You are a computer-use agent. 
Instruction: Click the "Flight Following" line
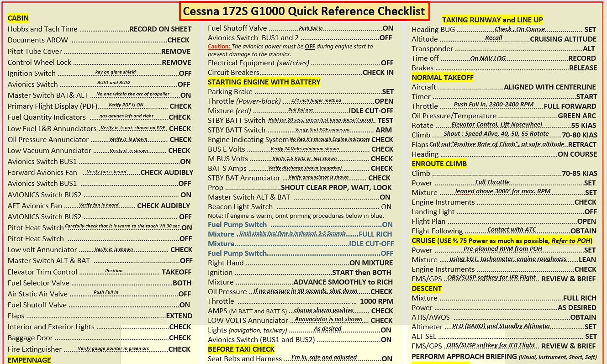(x=504, y=231)
